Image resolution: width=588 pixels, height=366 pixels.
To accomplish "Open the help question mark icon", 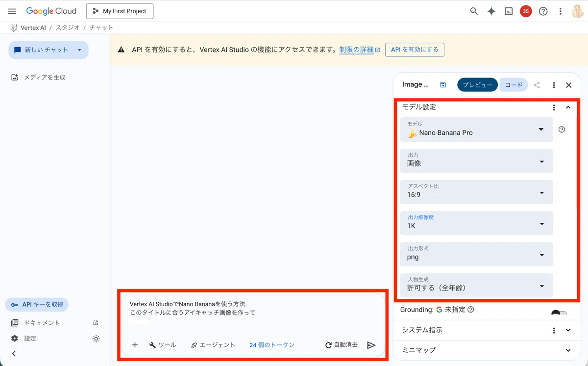I will pos(543,11).
